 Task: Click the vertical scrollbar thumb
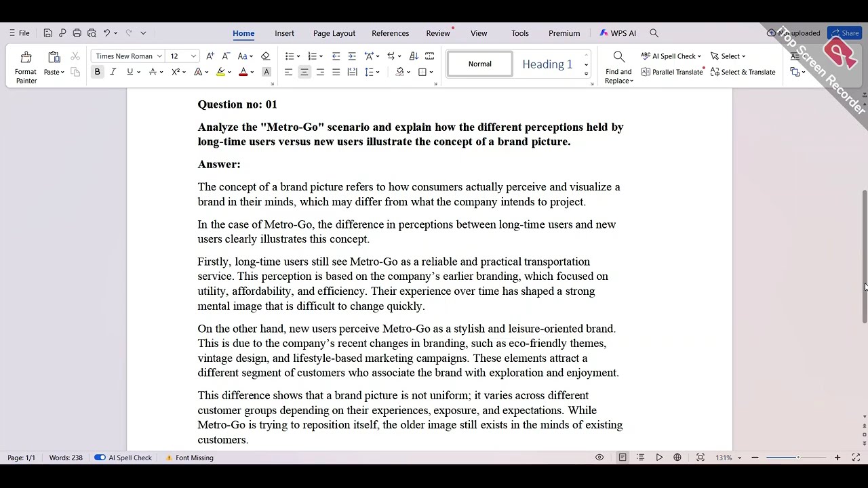coord(864,256)
